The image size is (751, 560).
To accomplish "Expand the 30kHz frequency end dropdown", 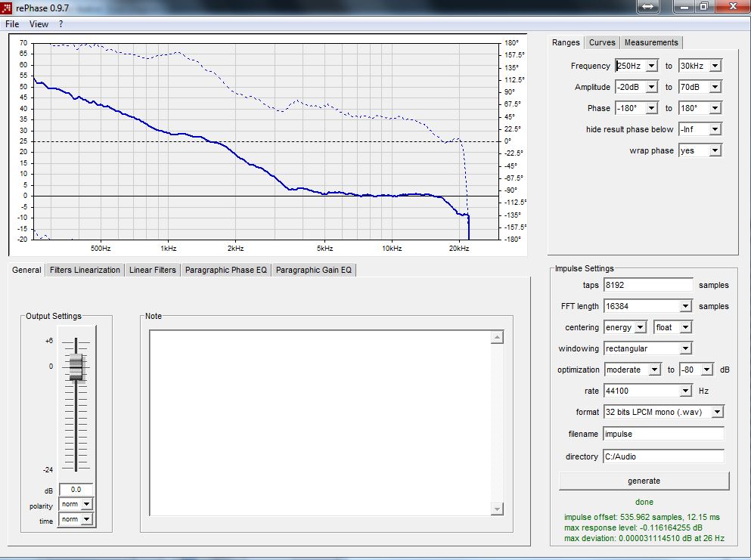I will pos(715,66).
